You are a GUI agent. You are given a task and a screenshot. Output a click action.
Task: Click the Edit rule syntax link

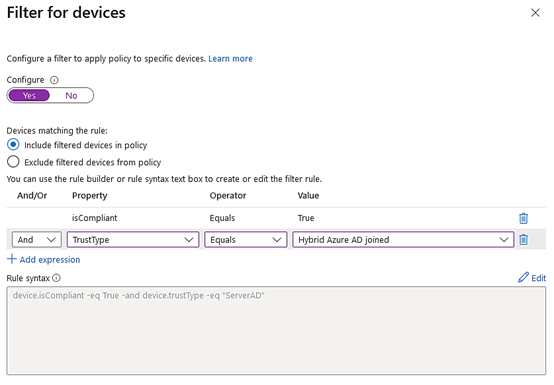[x=538, y=278]
